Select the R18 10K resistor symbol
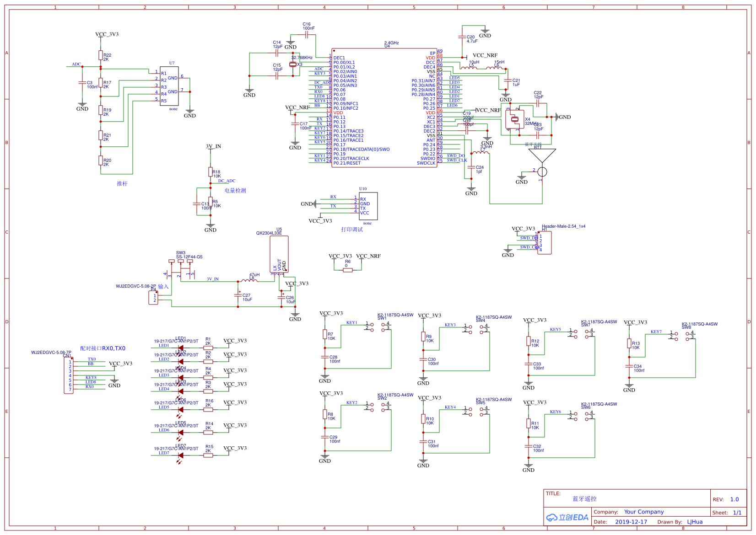Viewport: 756px width, 535px height. 211,172
